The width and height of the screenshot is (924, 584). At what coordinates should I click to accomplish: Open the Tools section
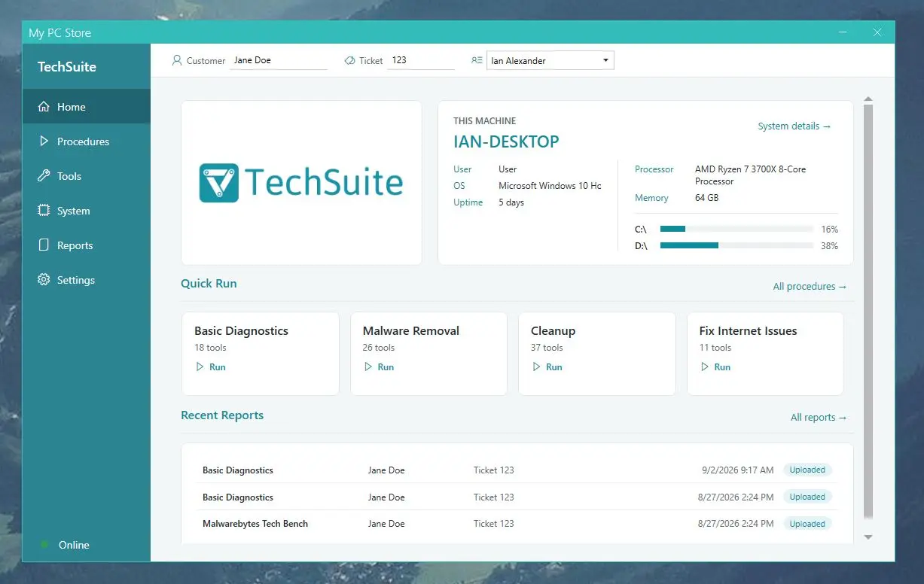pyautogui.click(x=87, y=176)
